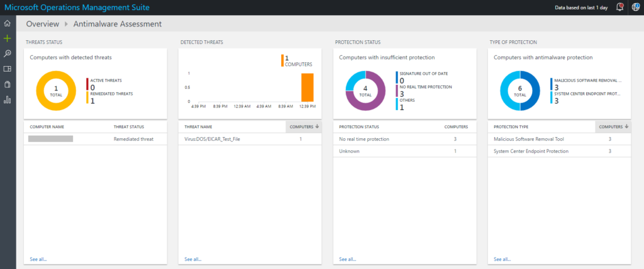The width and height of the screenshot is (644, 269).
Task: Click 'See all...' under Detected Threats
Action: click(193, 259)
